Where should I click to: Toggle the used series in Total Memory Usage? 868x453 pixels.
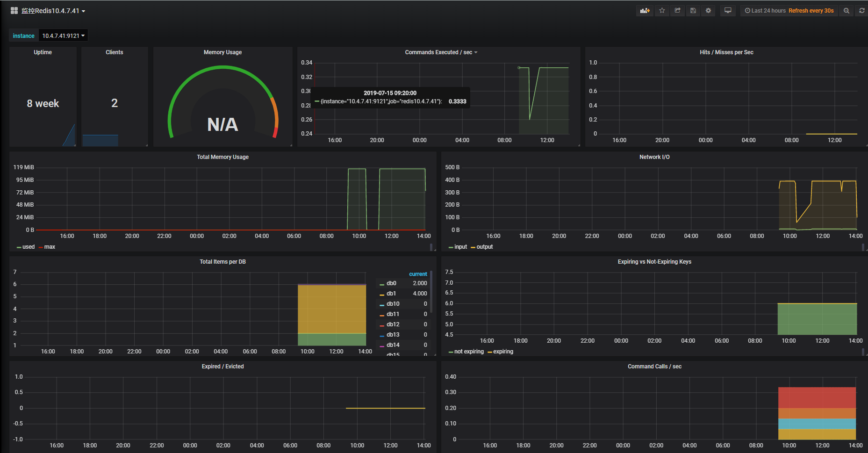28,247
